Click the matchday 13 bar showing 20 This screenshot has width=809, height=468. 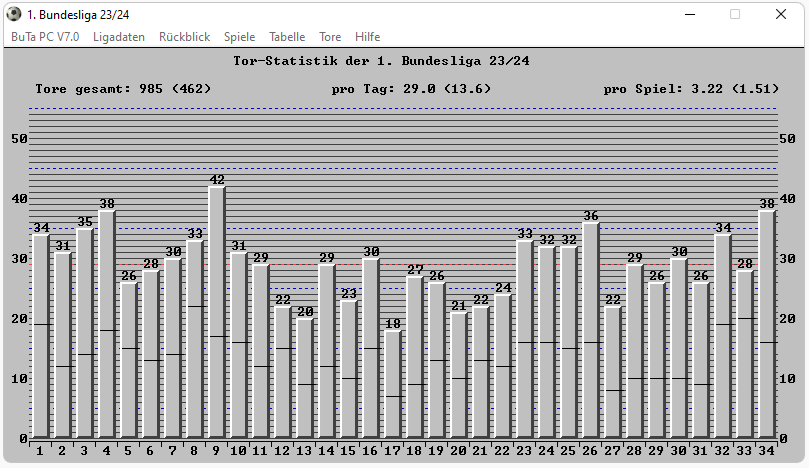click(x=304, y=378)
